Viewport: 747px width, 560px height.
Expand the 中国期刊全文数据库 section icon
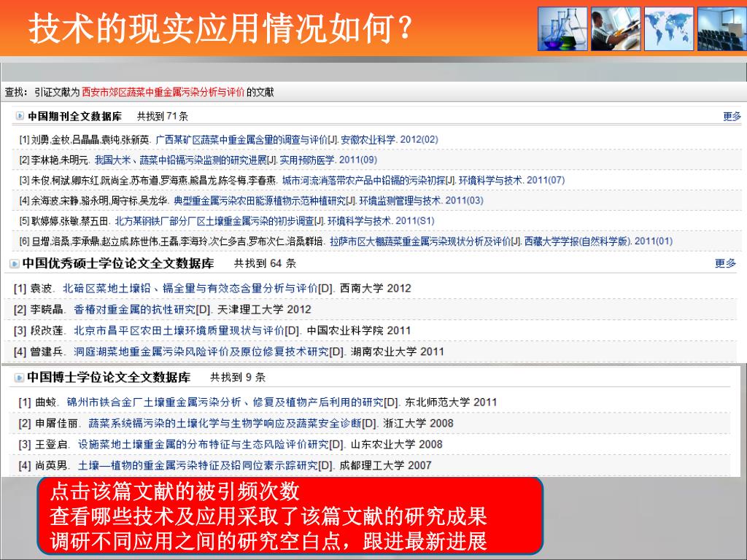click(x=20, y=116)
